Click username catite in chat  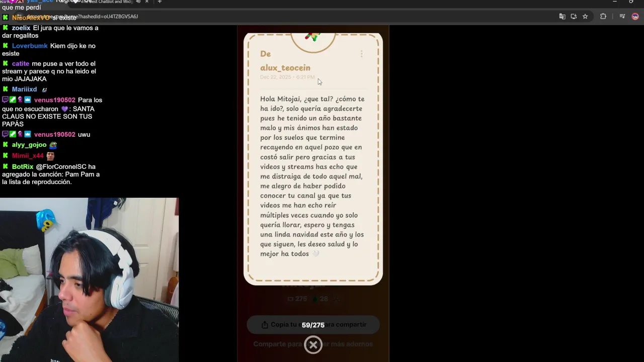point(21,64)
